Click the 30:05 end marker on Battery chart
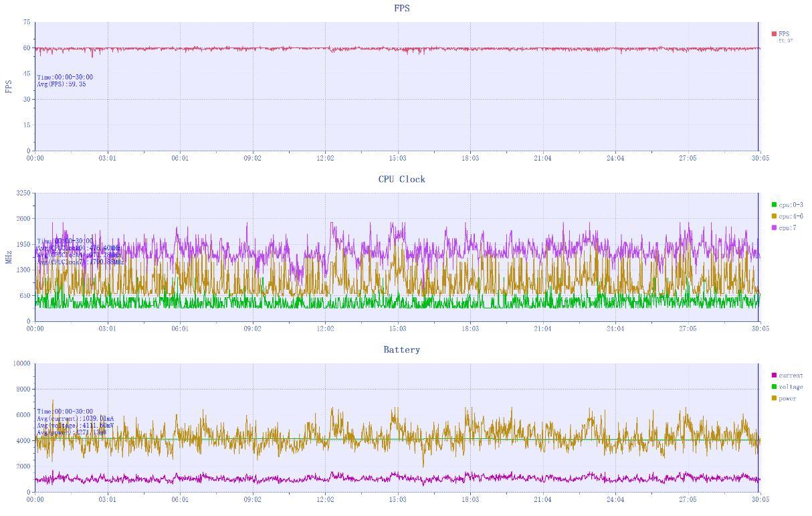 click(x=760, y=500)
